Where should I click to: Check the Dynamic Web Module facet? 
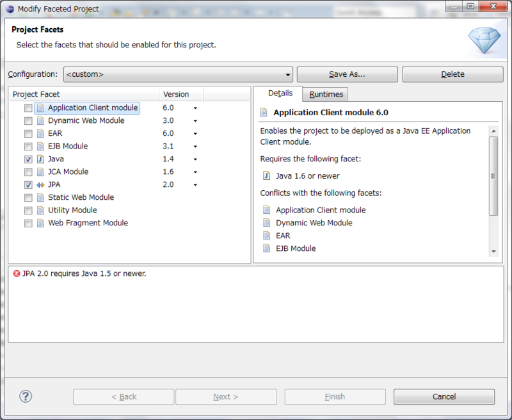(28, 121)
